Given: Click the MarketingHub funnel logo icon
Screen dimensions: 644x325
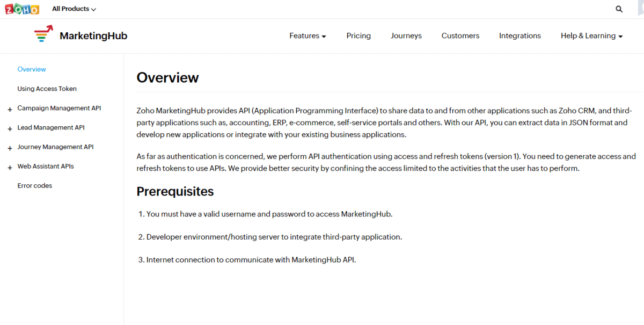Looking at the screenshot, I should [43, 34].
